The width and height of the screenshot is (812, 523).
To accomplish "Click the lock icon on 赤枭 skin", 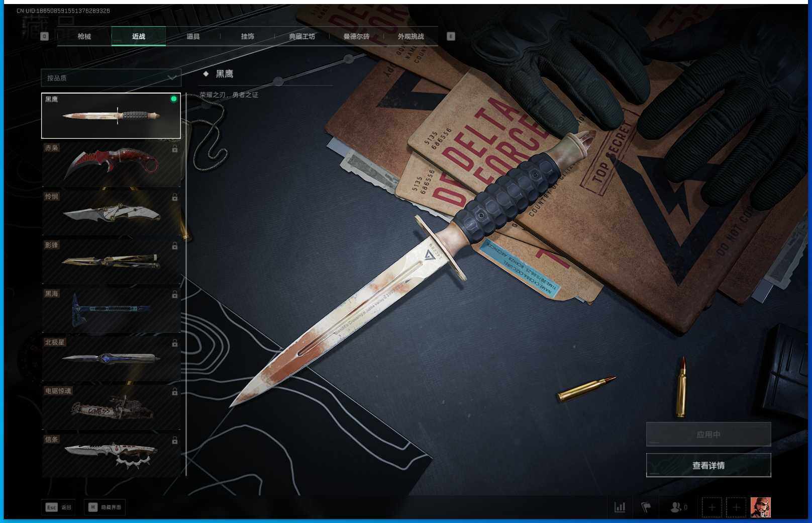I will [174, 149].
